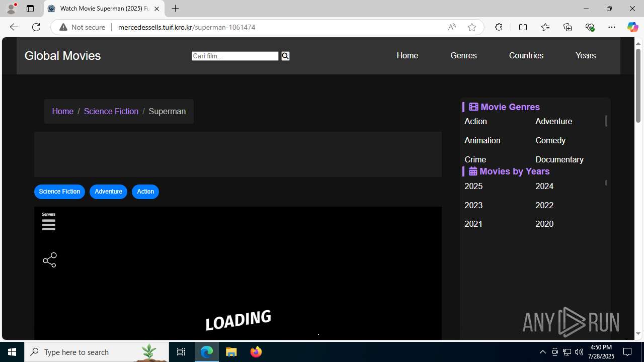Browse movies from 2023
644x362 pixels.
[473, 205]
